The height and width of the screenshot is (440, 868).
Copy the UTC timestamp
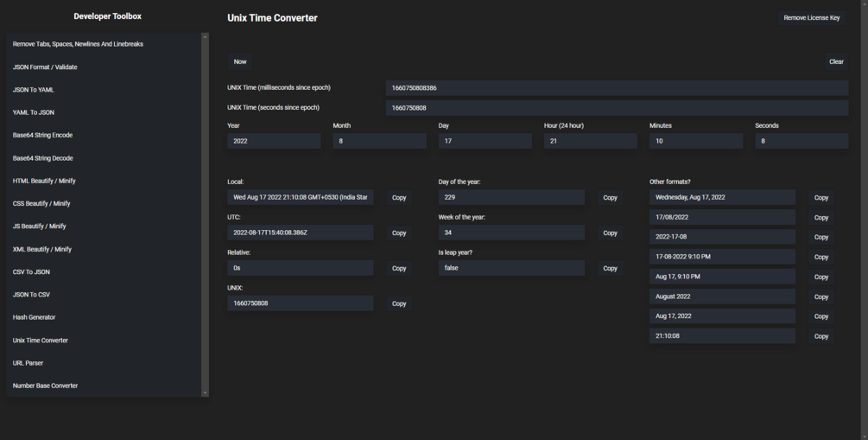pyautogui.click(x=399, y=233)
